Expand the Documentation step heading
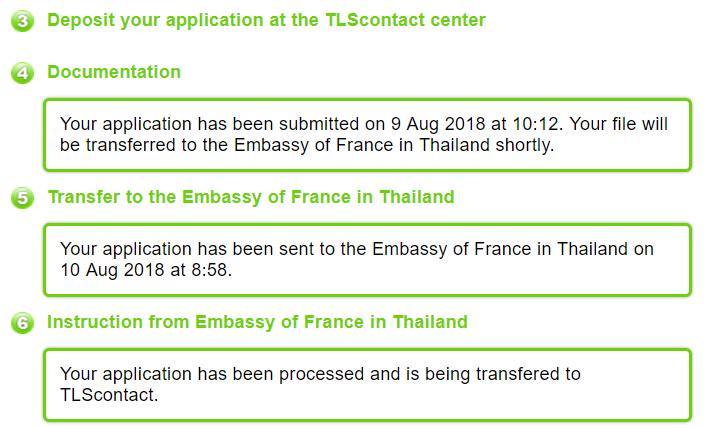709x428 pixels. [114, 72]
